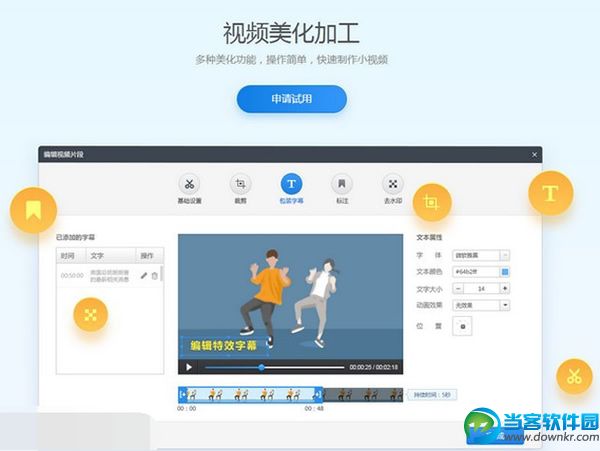Viewport: 600px width, 451px height.
Task: Open the 字体 font dropdown
Action: [x=481, y=255]
